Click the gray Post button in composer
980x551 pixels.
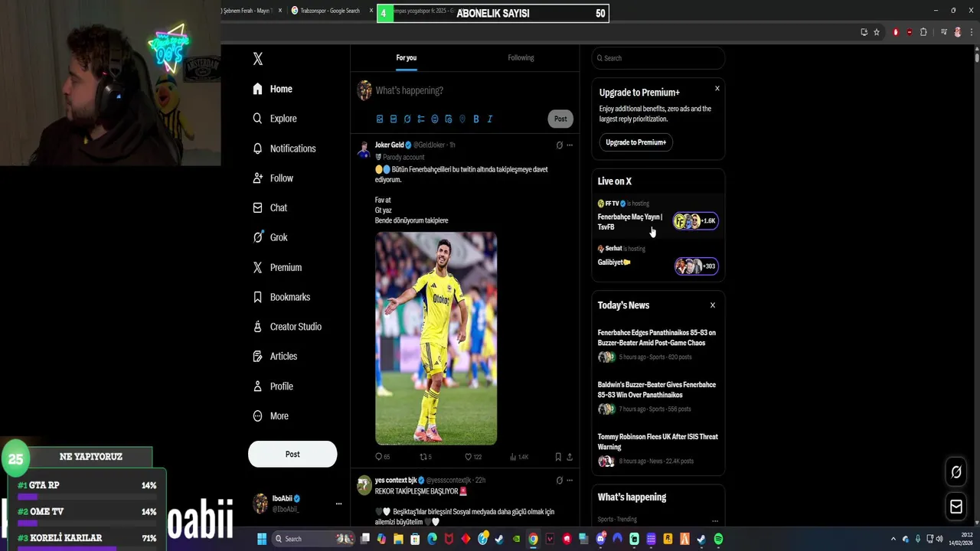(x=560, y=119)
